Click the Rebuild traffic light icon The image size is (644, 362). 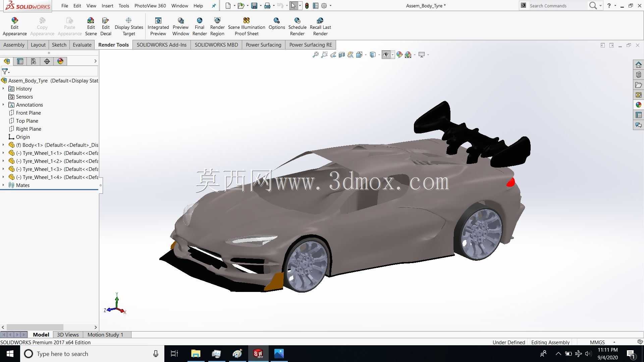click(x=307, y=6)
